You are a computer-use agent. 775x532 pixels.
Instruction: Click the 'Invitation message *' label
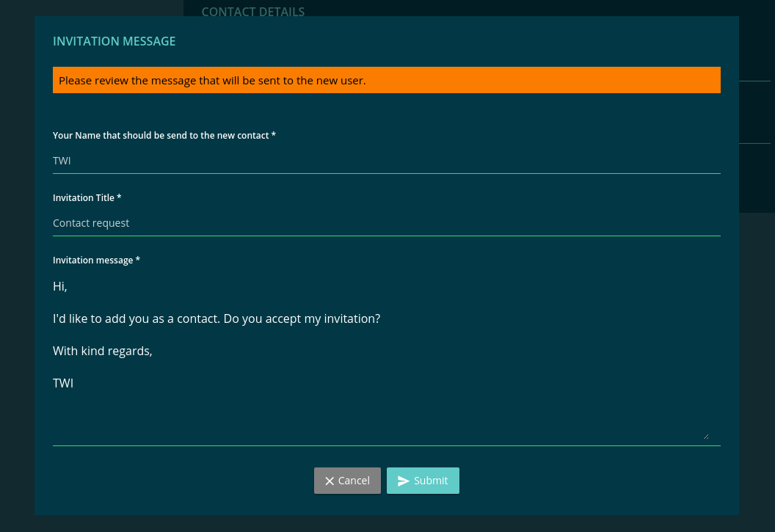[96, 260]
